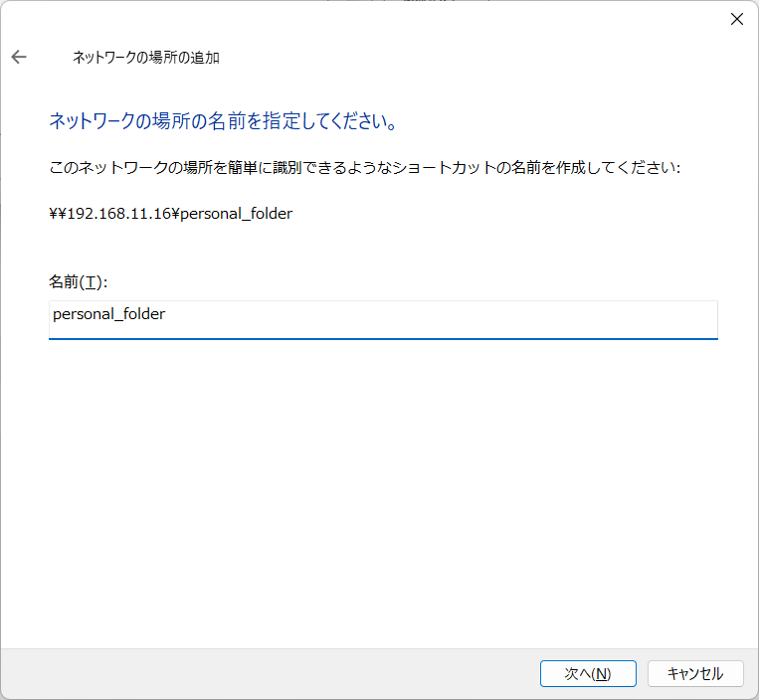Viewport: 759px width, 700px height.
Task: Focus the 名前 text input field
Action: (x=383, y=319)
